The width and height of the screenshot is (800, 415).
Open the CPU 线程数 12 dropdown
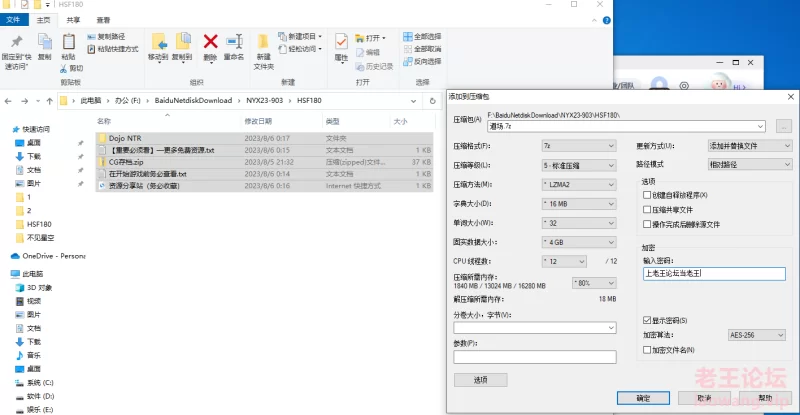tap(564, 261)
